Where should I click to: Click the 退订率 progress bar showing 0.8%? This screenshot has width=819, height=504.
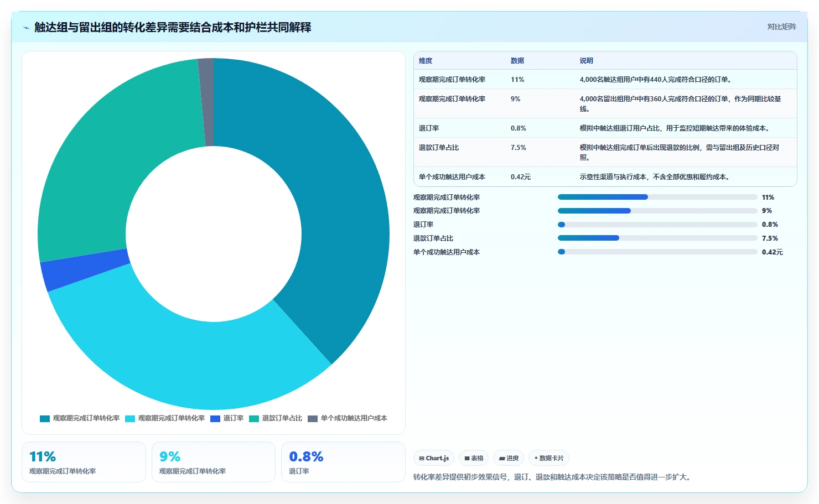[x=657, y=225]
